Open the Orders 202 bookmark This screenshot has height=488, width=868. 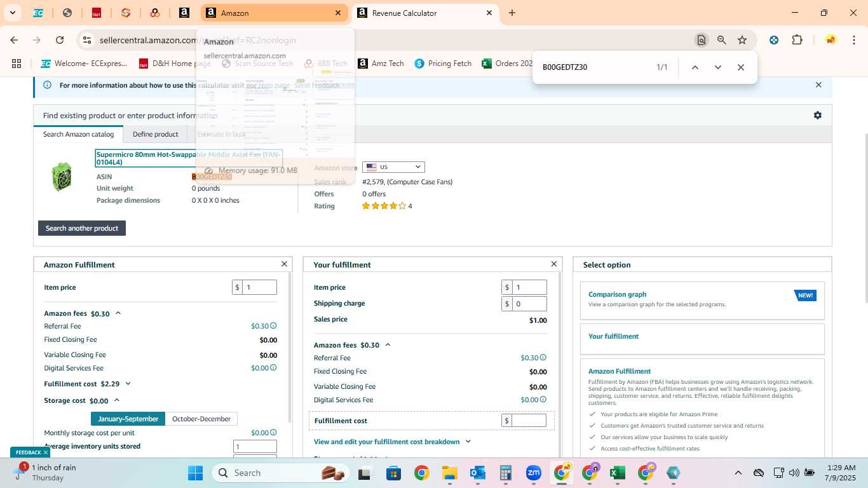(x=507, y=64)
